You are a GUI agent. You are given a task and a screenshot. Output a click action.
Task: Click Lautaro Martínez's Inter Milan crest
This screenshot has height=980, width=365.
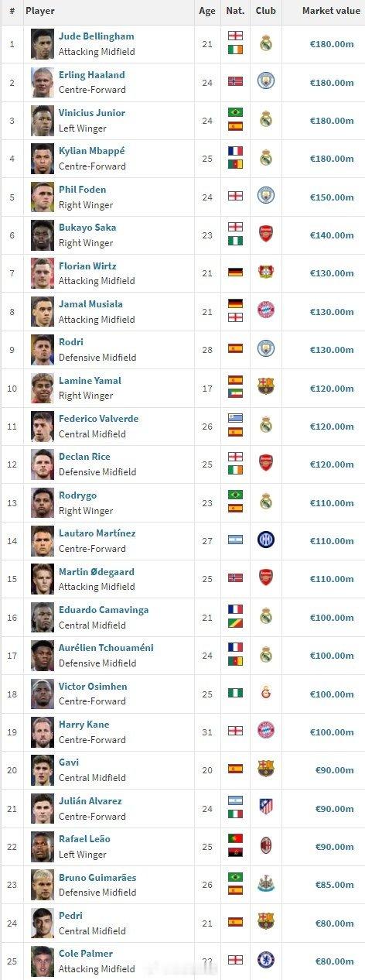(266, 540)
